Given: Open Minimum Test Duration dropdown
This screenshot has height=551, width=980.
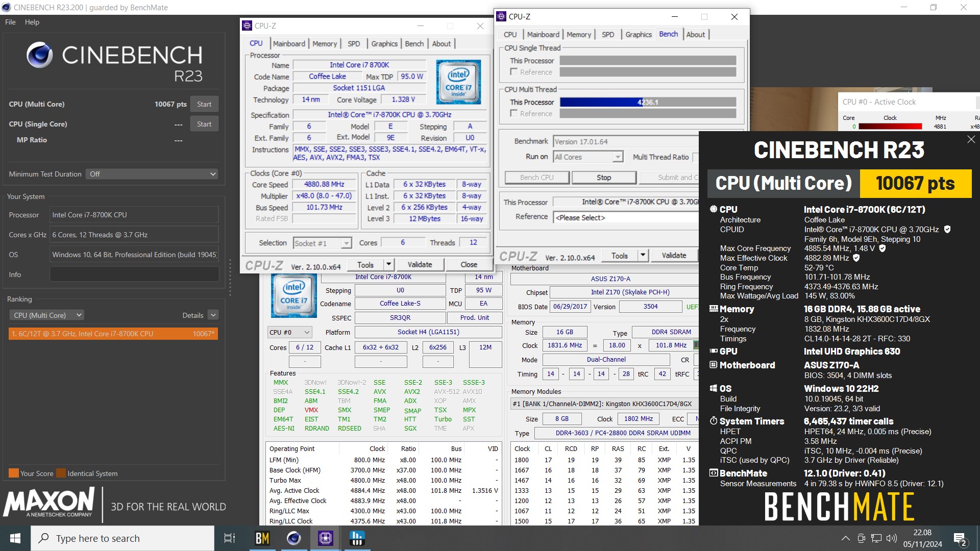Looking at the screenshot, I should 152,174.
